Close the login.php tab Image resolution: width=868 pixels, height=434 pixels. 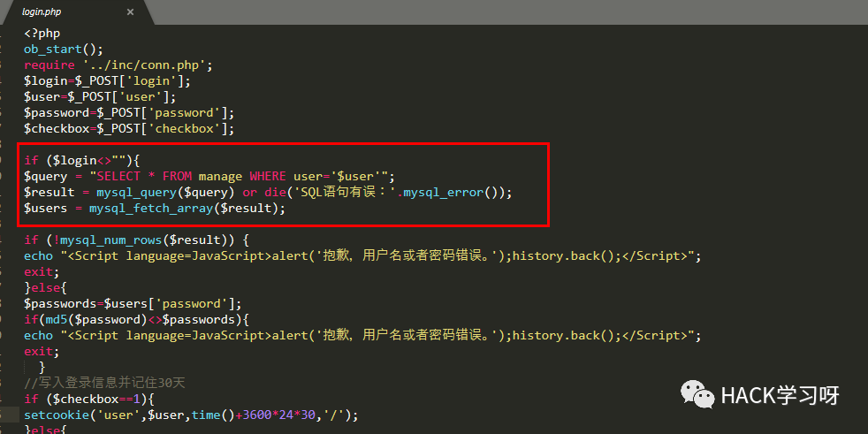[x=130, y=11]
